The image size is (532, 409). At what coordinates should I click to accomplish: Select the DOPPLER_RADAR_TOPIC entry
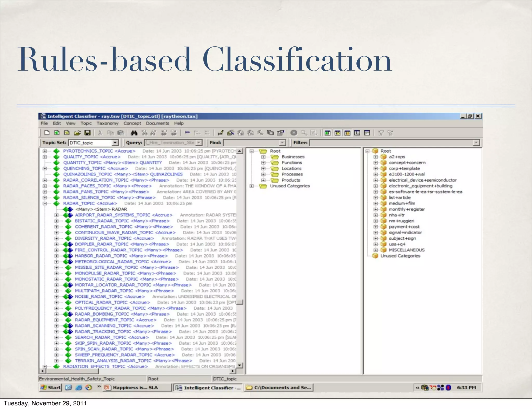click(x=102, y=244)
